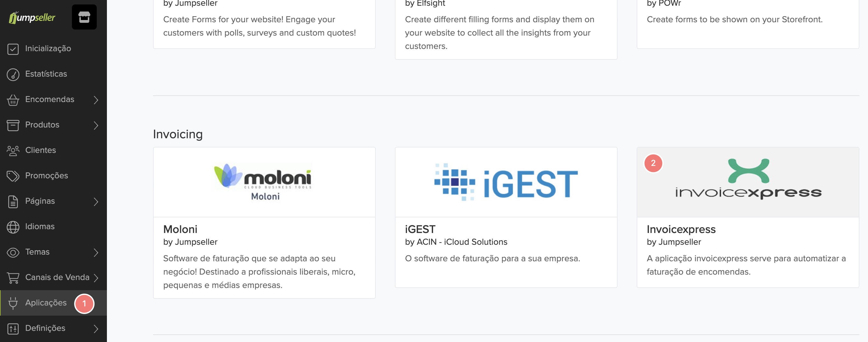Click the Encomendas basket icon
This screenshot has width=868, height=342.
coord(13,99)
